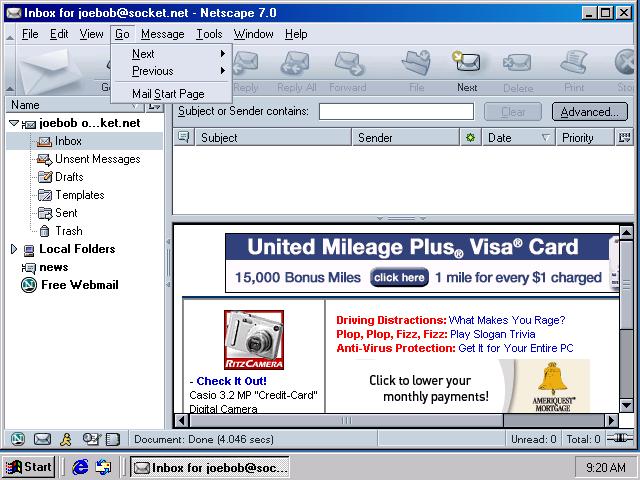Click the thread column header icon

184,137
